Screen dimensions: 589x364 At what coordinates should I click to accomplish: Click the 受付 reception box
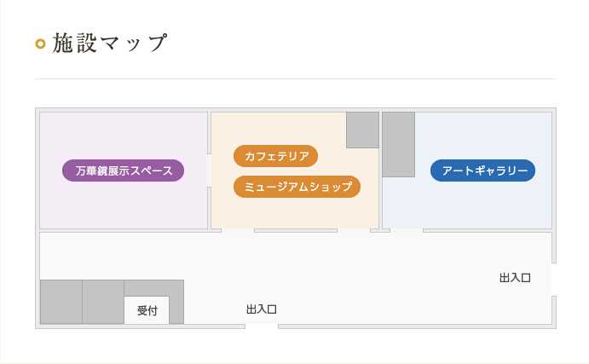coord(147,310)
